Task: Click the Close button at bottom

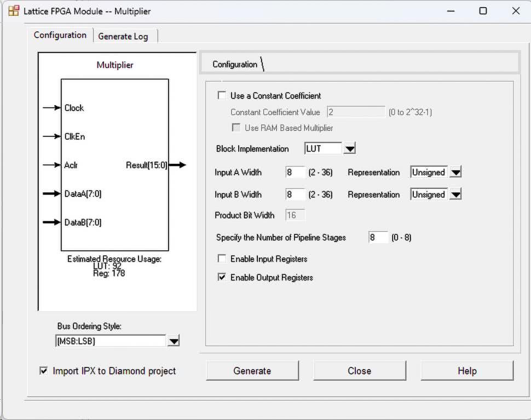Action: coord(359,371)
